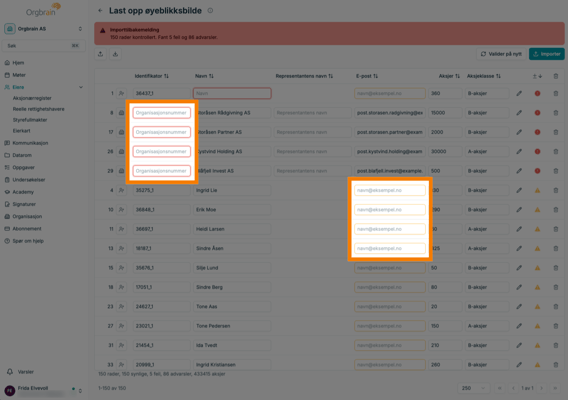Click the upload file icon above the table
This screenshot has width=568, height=400.
101,54
